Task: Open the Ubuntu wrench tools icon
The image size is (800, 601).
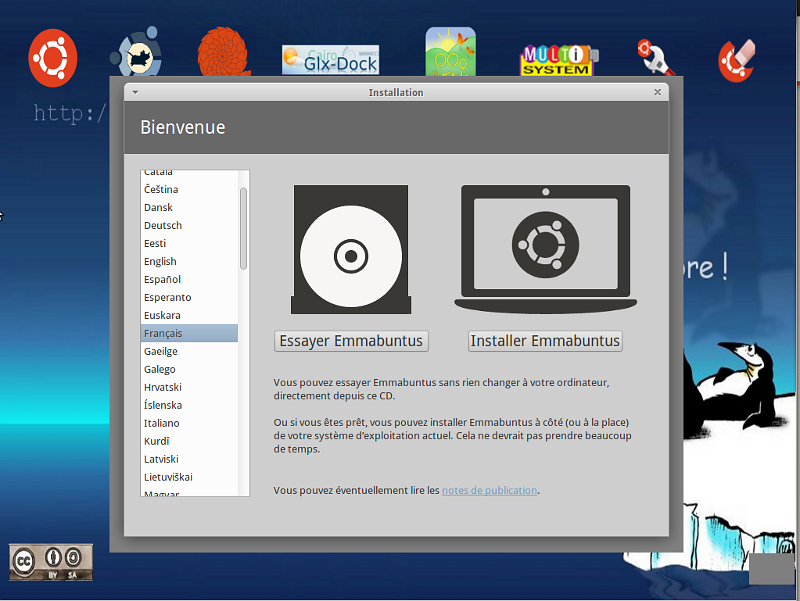Action: (x=659, y=58)
